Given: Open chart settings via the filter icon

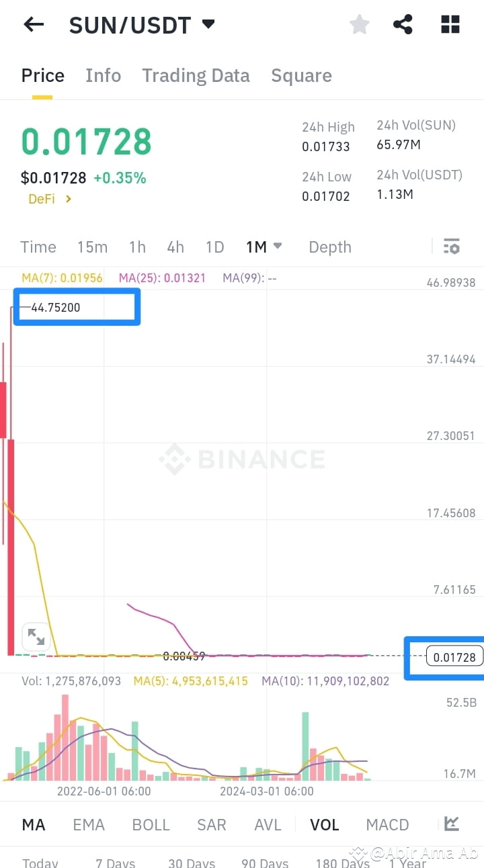Looking at the screenshot, I should (x=451, y=247).
